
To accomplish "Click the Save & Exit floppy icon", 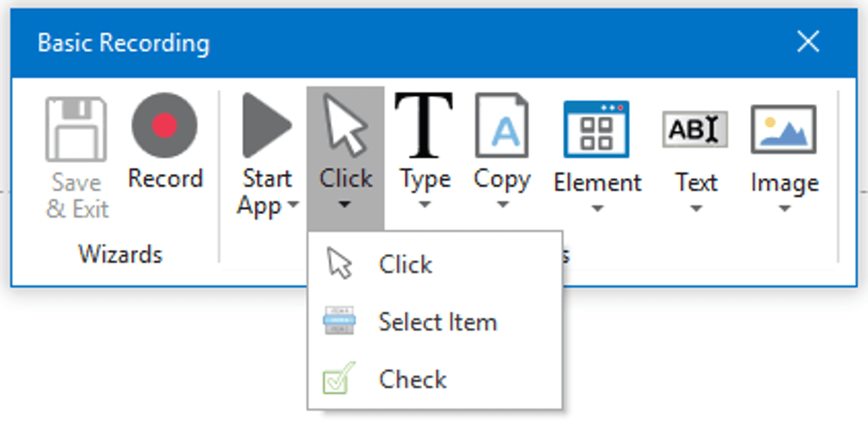I will coord(76,129).
